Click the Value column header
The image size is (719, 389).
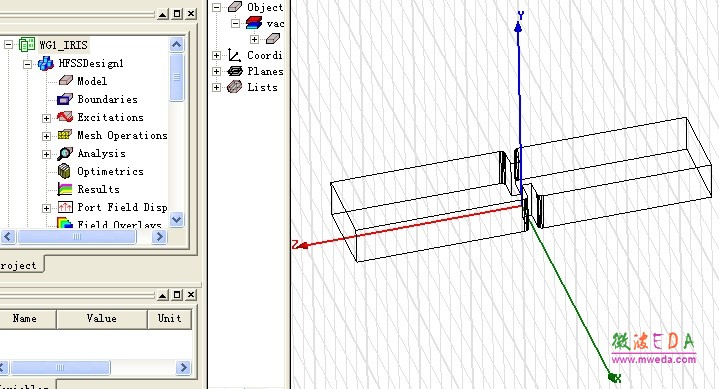coord(102,319)
